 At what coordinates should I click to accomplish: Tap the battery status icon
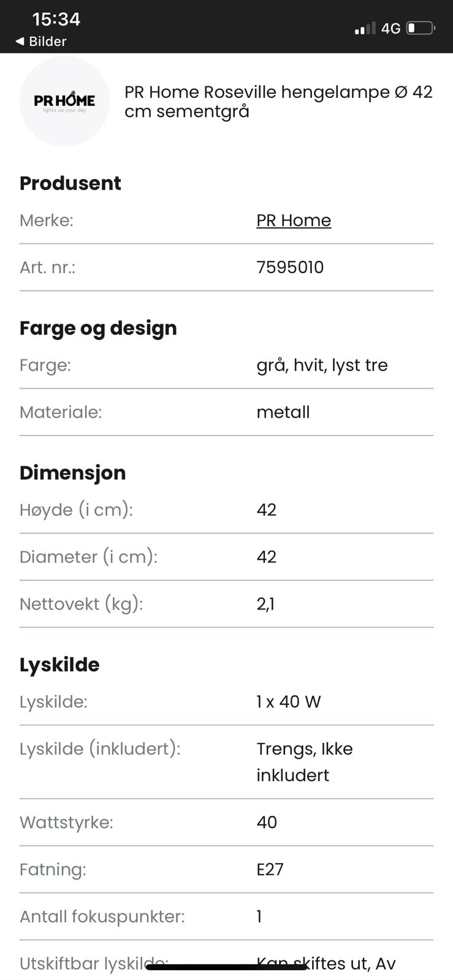coord(421,28)
